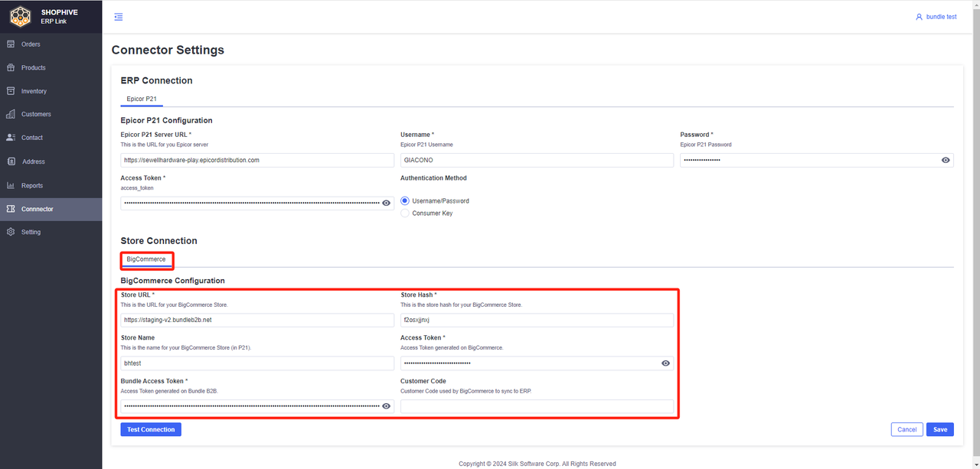Click the Epicor P21 Server URL field
The width and height of the screenshot is (980, 469).
click(257, 160)
